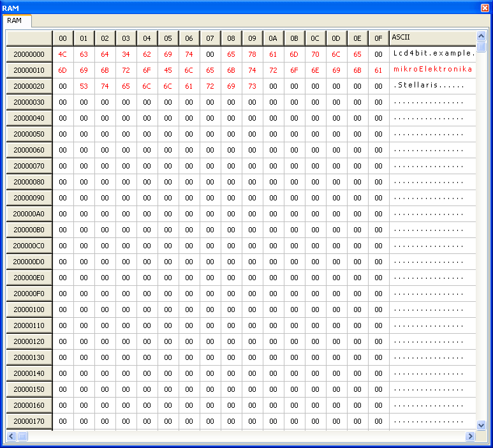Click column 00 cell of row 20000050
493x448 pixels.
click(63, 135)
